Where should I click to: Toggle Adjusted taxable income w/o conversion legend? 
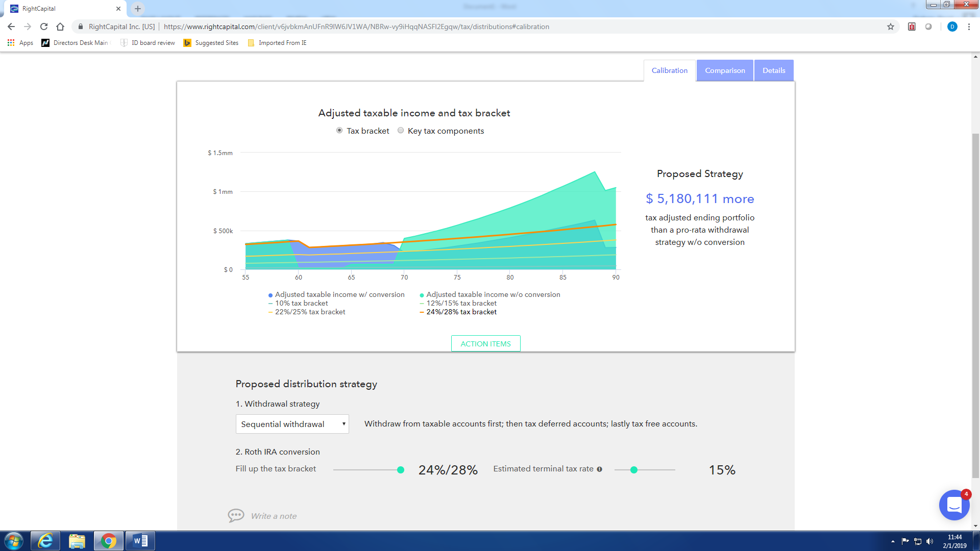click(490, 294)
